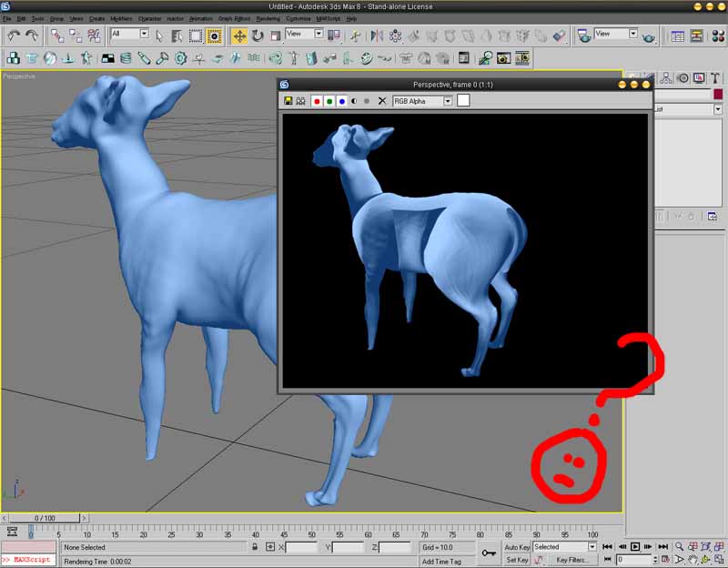This screenshot has width=728, height=568.
Task: Open the Edit menu
Action: [x=21, y=18]
